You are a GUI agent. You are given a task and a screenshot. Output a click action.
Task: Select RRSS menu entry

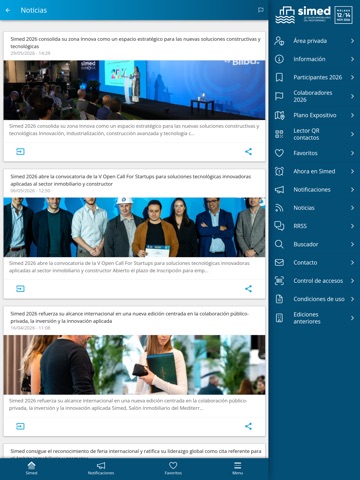(314, 226)
